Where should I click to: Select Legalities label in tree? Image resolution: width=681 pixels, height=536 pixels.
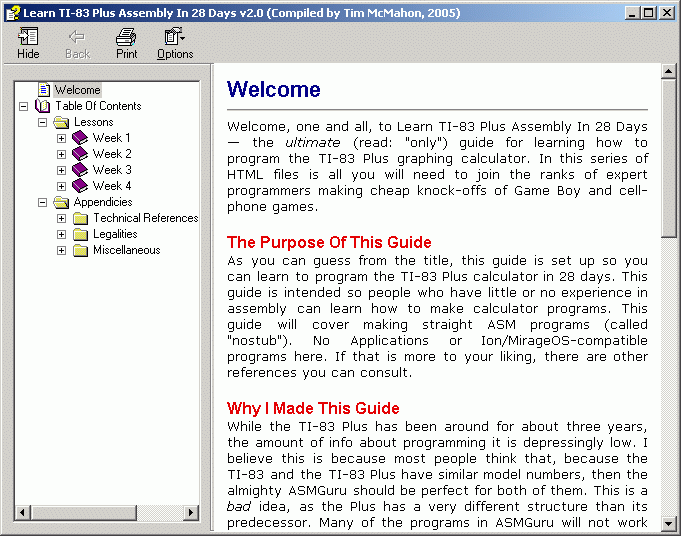[115, 234]
